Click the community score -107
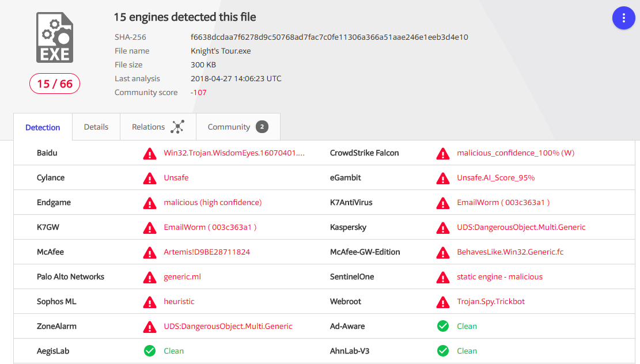Image resolution: width=640 pixels, height=364 pixels. tap(198, 93)
